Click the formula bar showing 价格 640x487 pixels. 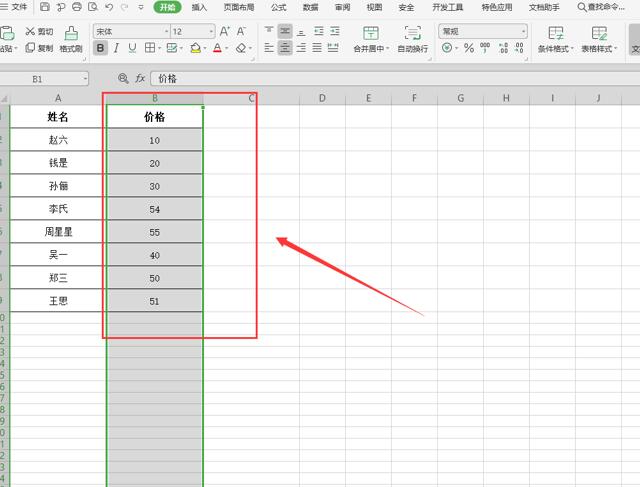(395, 78)
